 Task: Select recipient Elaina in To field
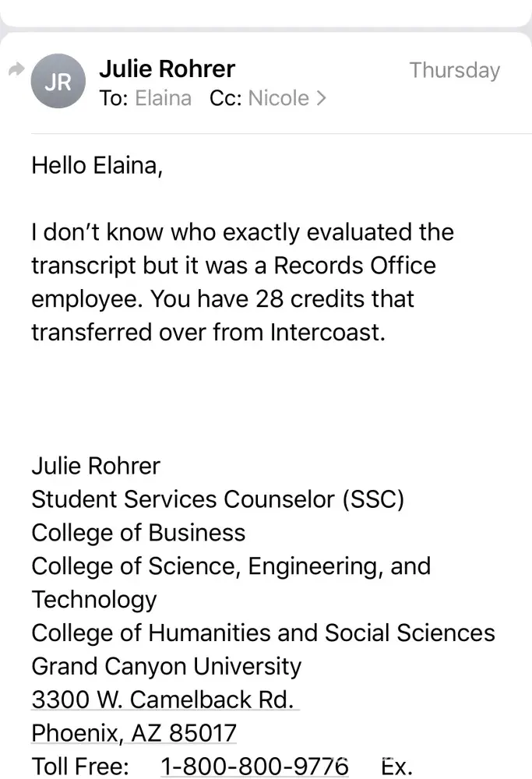pyautogui.click(x=164, y=99)
